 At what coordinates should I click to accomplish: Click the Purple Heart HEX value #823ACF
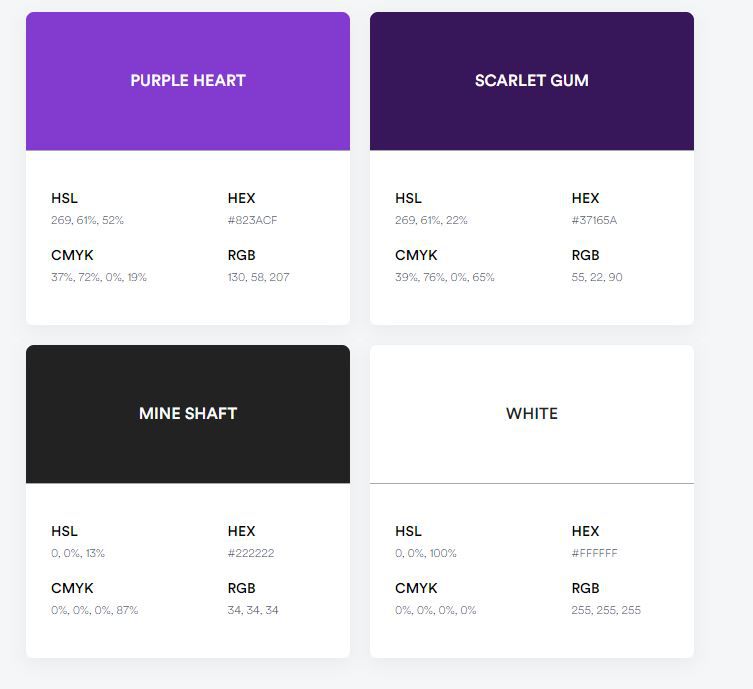click(x=252, y=220)
